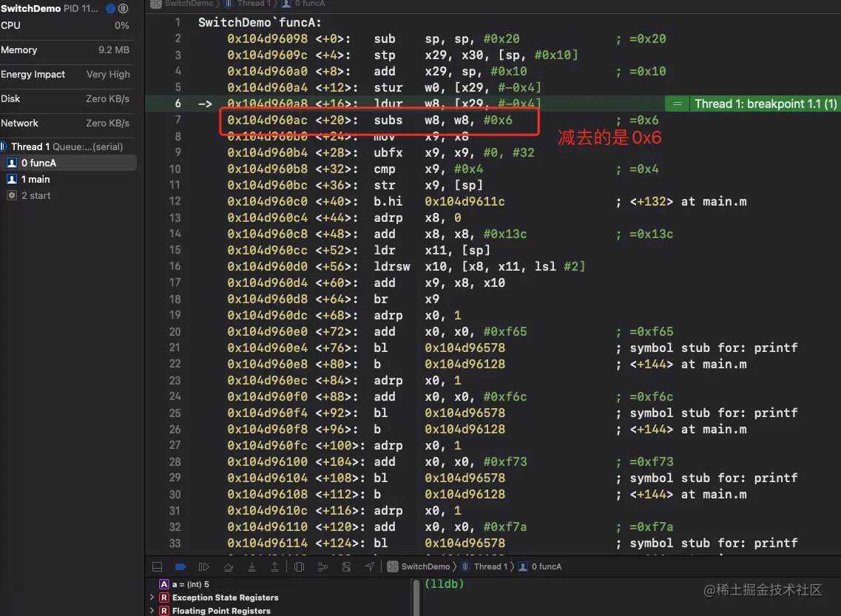This screenshot has width=841, height=616.
Task: Click the program counter arrow on line 6
Action: tap(206, 104)
